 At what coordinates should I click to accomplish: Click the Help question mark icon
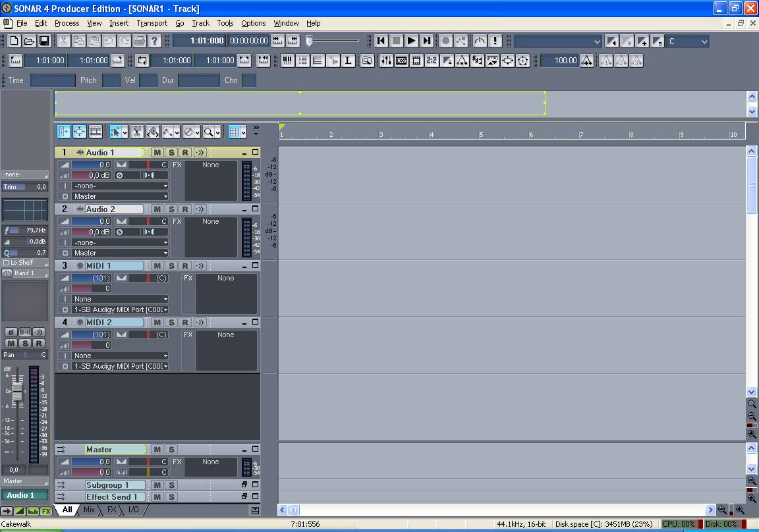154,41
